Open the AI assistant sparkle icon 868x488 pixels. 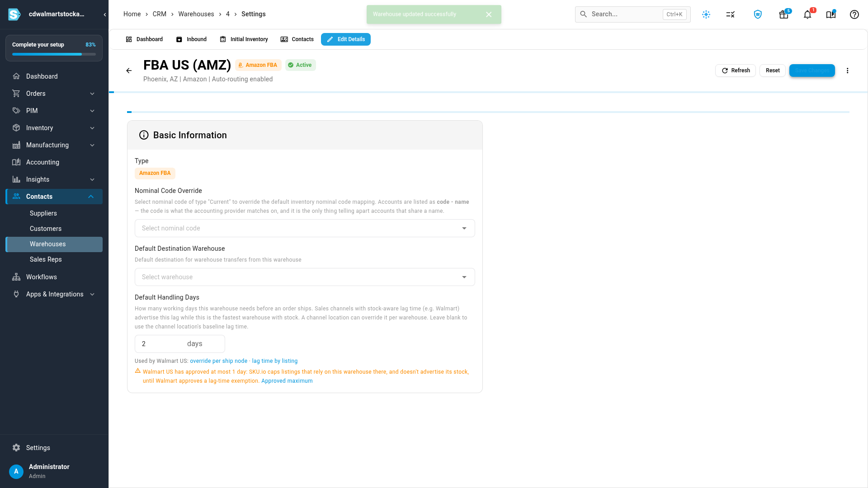coord(706,14)
